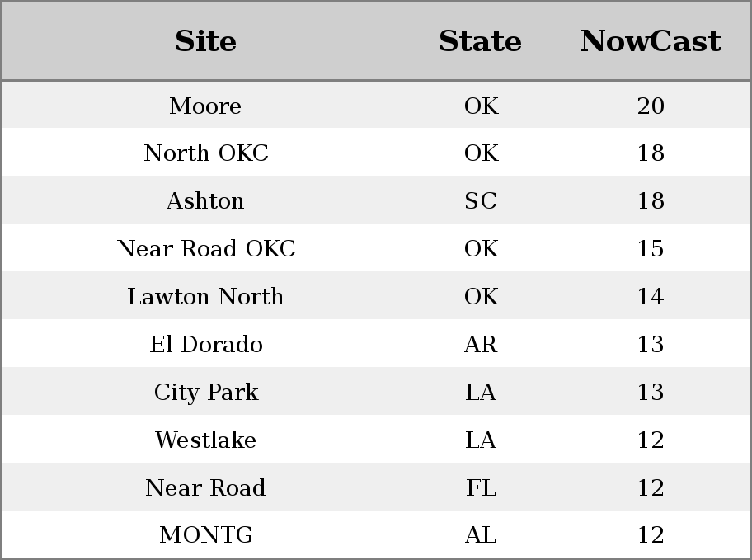Click the NowCast column header

click(651, 41)
